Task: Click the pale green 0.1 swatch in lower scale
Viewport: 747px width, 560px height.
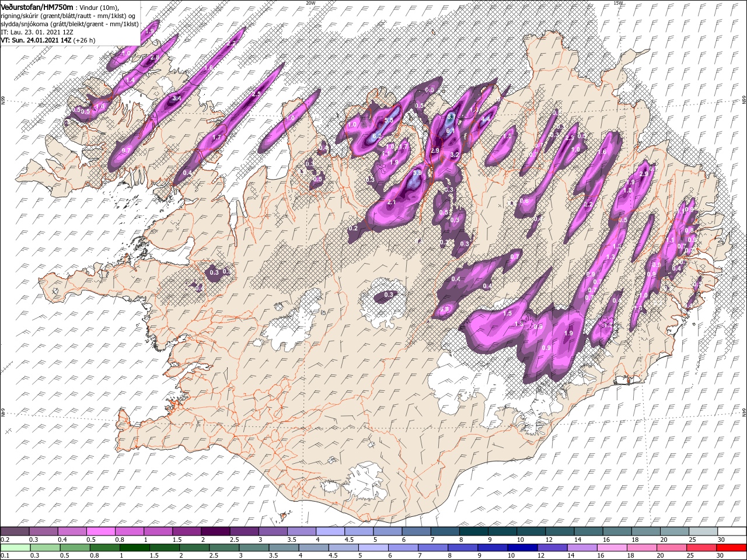Action: click(x=15, y=548)
